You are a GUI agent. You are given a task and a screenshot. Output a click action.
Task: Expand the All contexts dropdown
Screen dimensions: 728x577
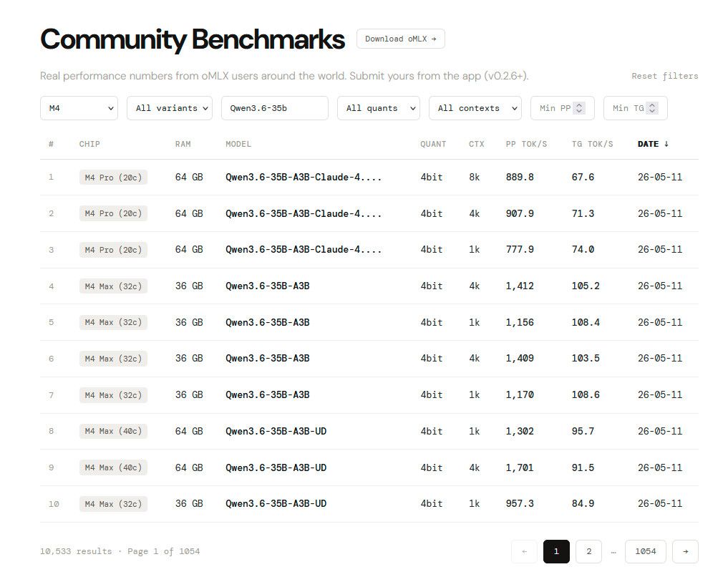tap(475, 108)
